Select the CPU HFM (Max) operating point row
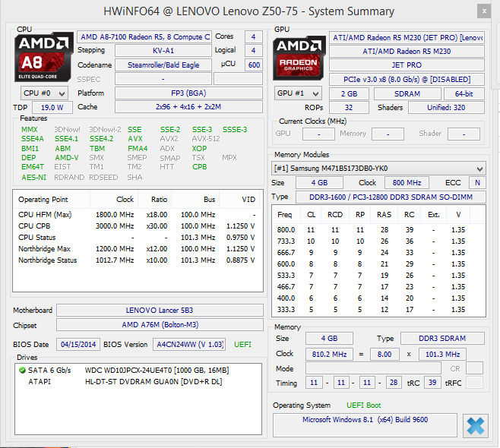Image resolution: width=500 pixels, height=448 pixels. (138, 214)
